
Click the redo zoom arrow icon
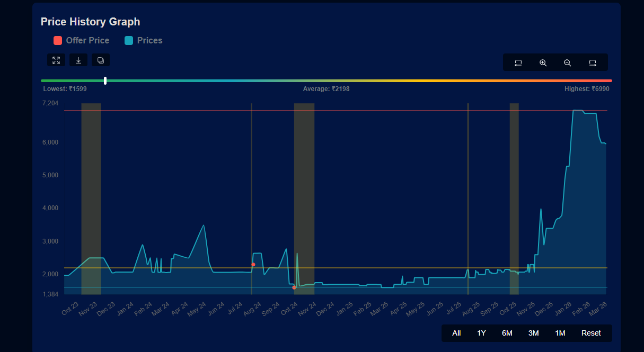click(x=592, y=62)
